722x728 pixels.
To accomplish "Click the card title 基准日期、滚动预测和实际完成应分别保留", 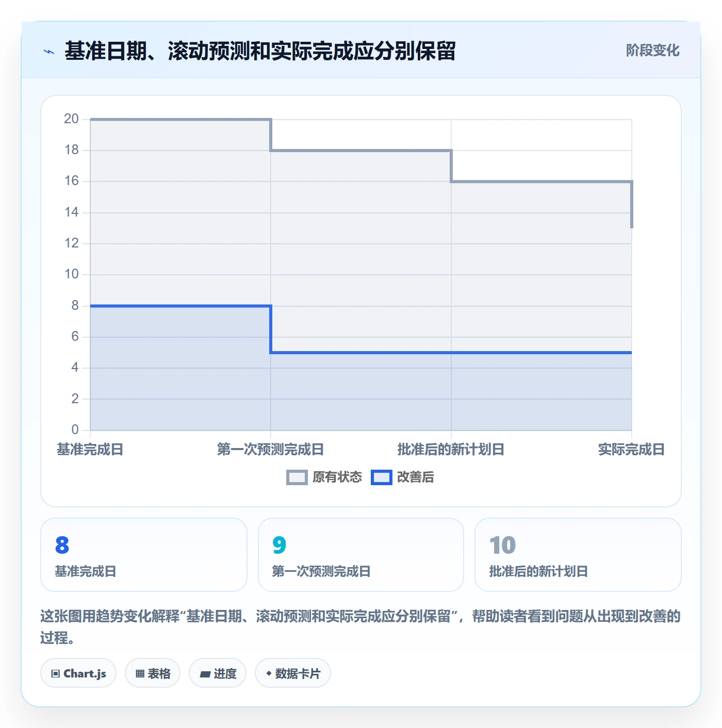I will pyautogui.click(x=260, y=51).
